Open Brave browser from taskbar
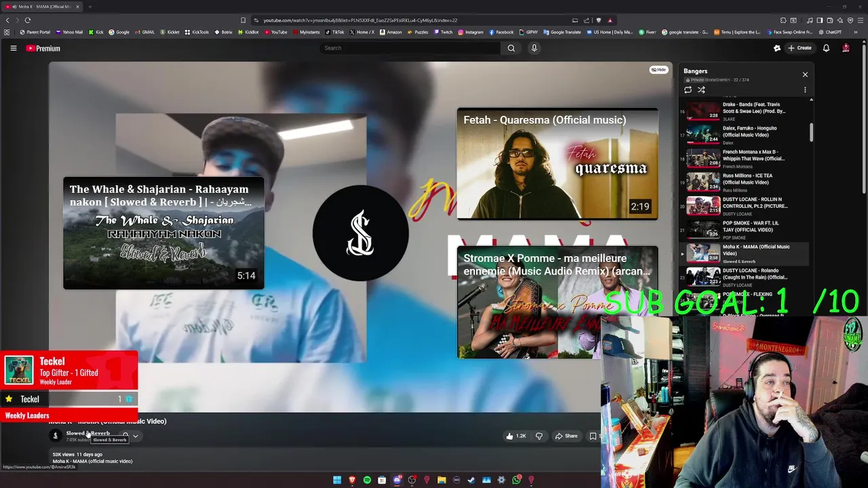Image resolution: width=868 pixels, height=488 pixels. pyautogui.click(x=352, y=480)
